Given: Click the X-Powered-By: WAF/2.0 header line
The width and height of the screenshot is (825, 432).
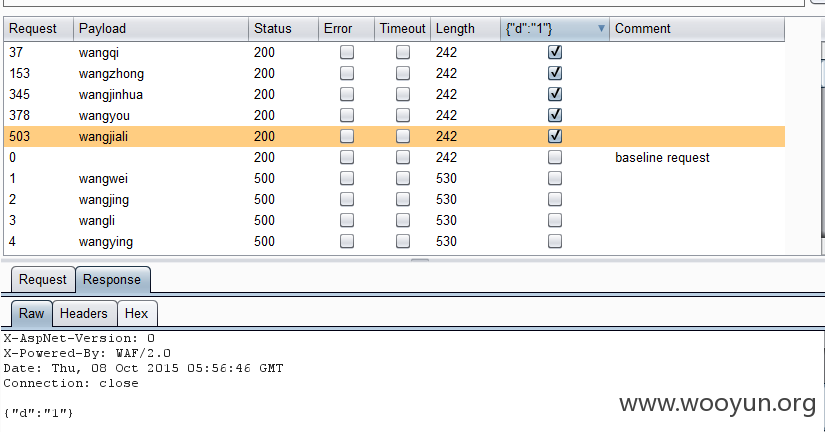Looking at the screenshot, I should pyautogui.click(x=87, y=353).
